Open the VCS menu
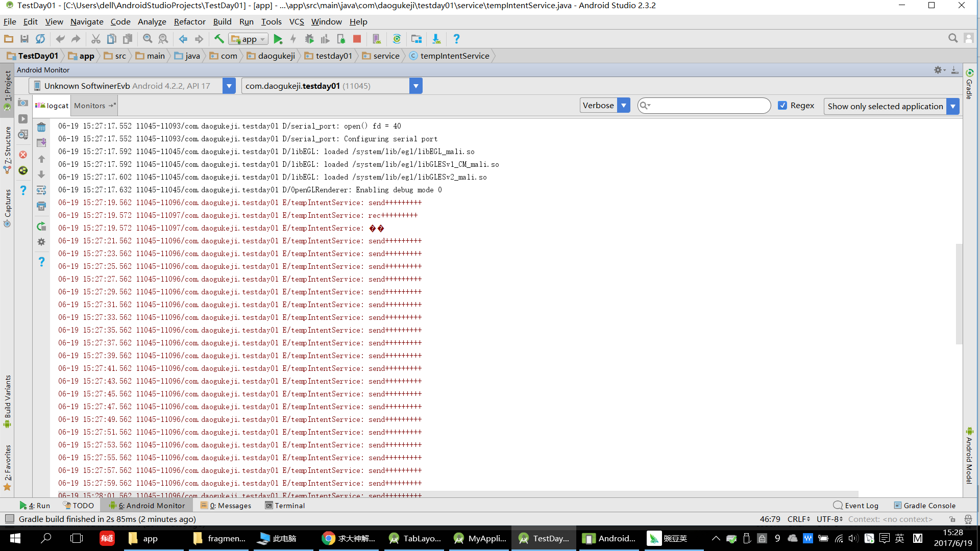980x551 pixels. [x=297, y=21]
